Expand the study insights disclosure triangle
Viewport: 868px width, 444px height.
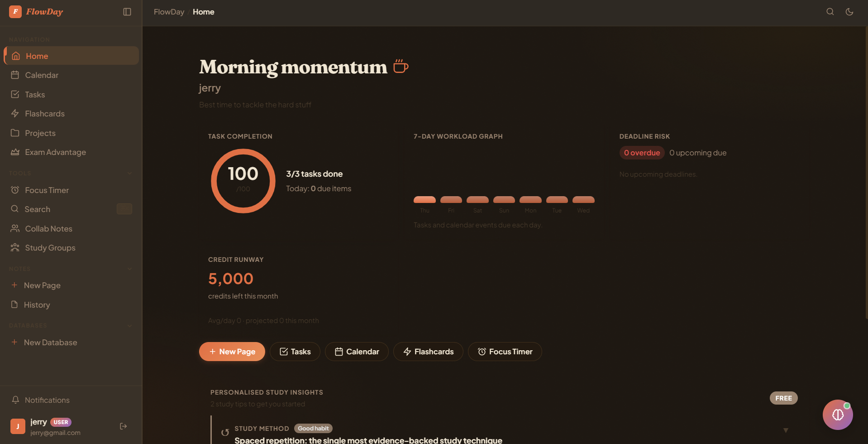point(786,430)
